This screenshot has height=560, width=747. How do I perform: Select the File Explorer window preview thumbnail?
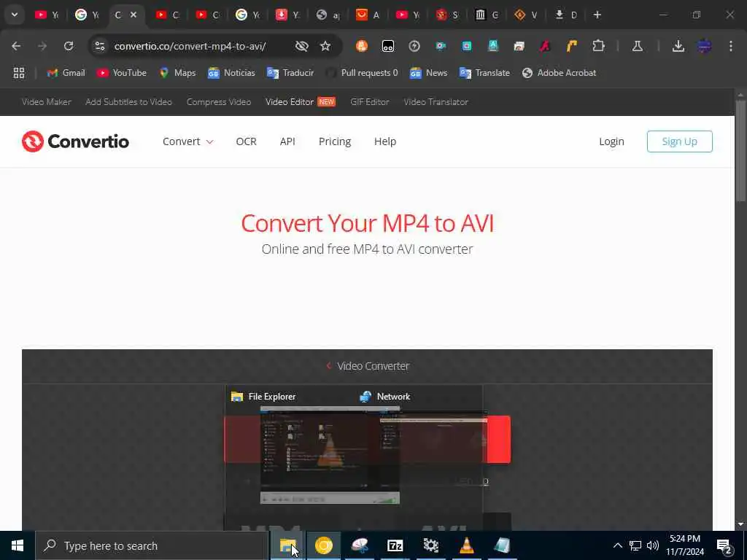[330, 455]
